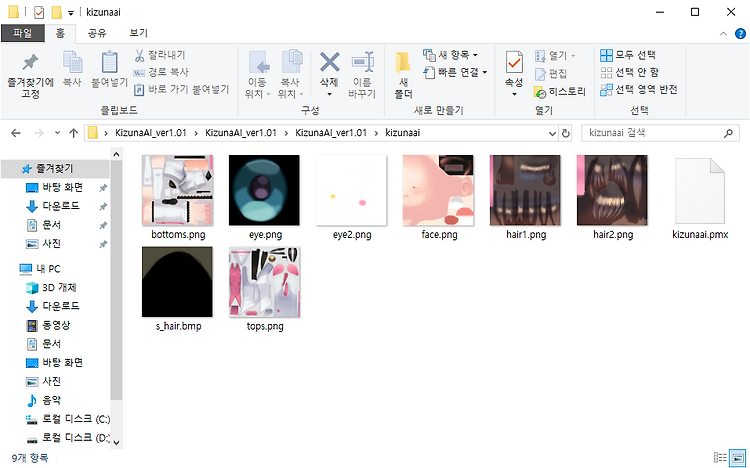Switch to large icons view in status bar
This screenshot has height=468, width=750.
(x=738, y=457)
